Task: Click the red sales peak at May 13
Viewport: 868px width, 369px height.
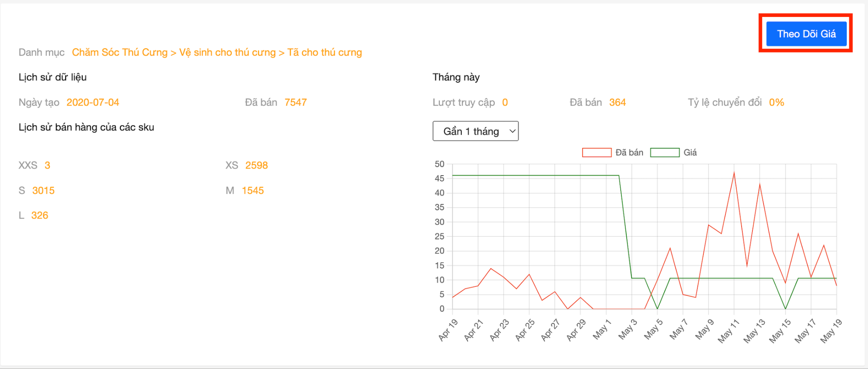Action: pyautogui.click(x=760, y=184)
